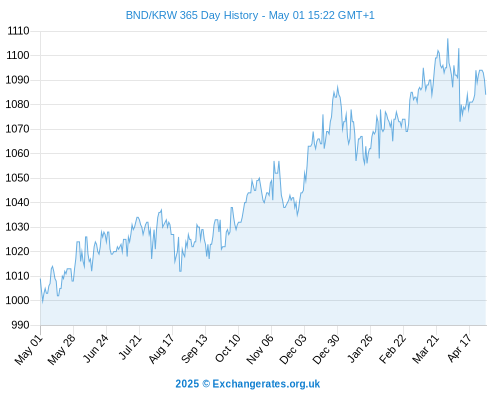Select the Feb 22 x-axis date label
Image resolution: width=495 pixels, height=400 pixels.
393,349
